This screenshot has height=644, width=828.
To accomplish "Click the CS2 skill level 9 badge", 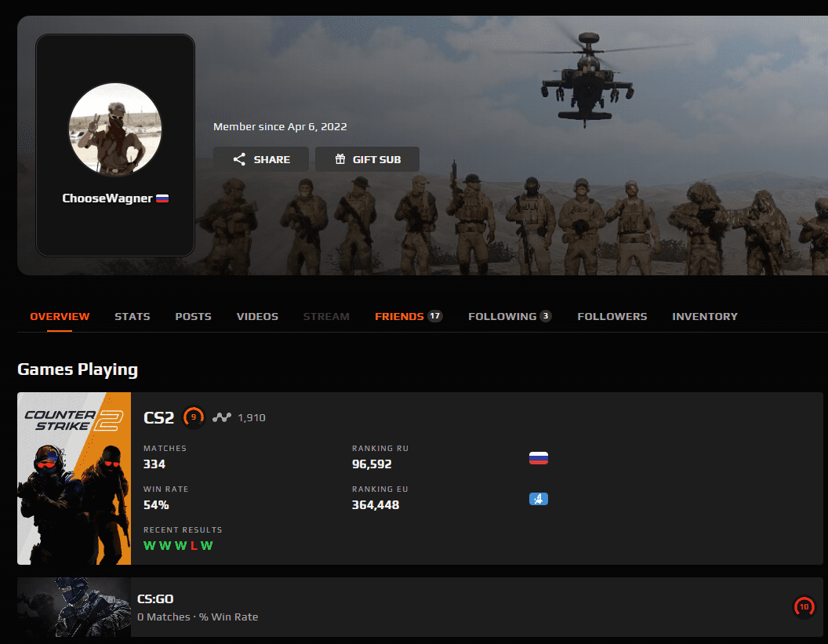I will coord(194,417).
